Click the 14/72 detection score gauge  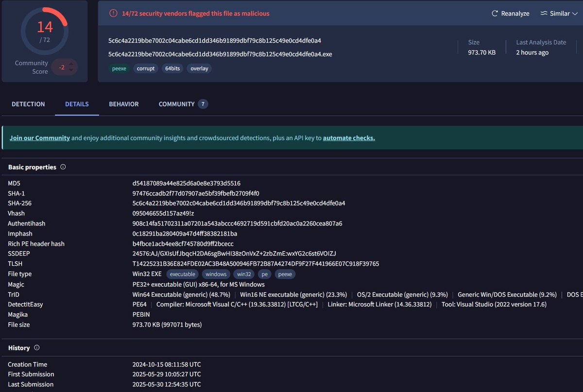tap(45, 31)
